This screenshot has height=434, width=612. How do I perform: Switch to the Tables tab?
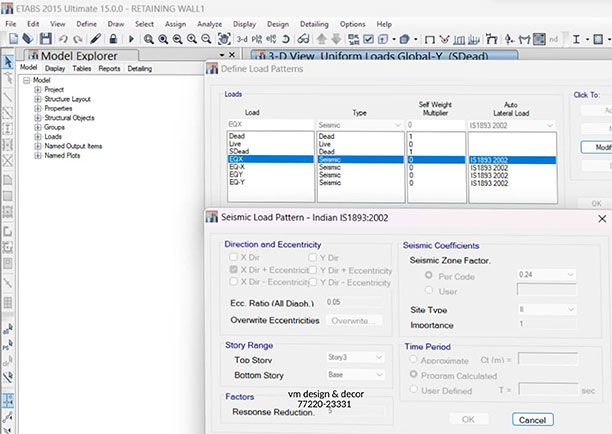(82, 69)
